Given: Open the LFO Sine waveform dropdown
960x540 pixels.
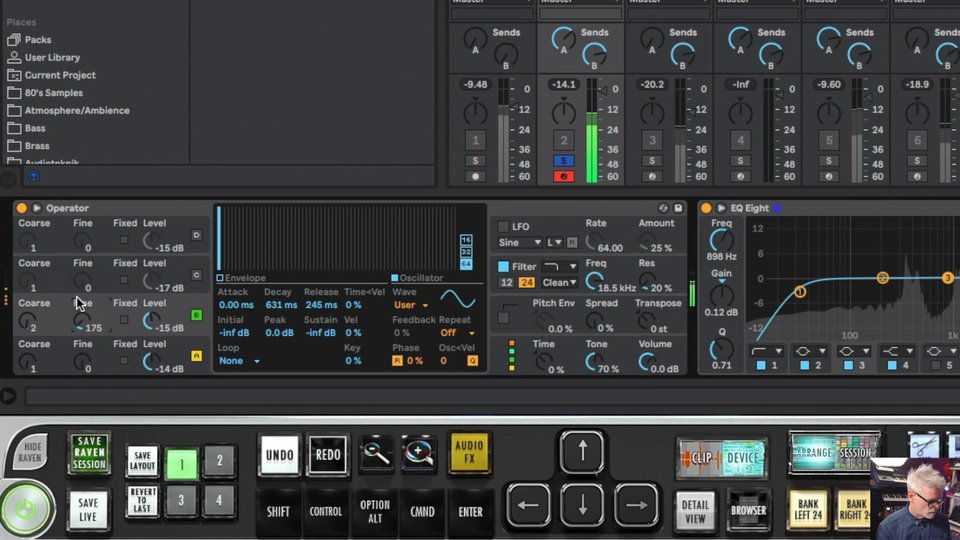Looking at the screenshot, I should [519, 242].
